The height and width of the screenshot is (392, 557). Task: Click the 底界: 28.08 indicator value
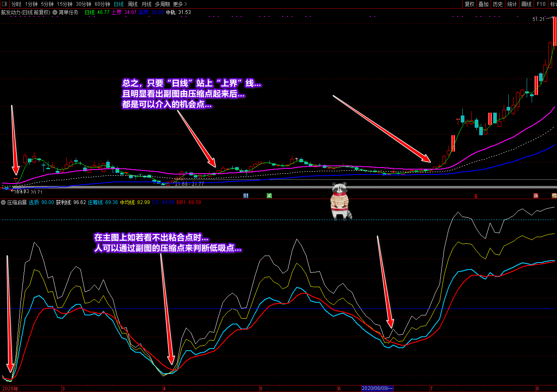click(151, 12)
